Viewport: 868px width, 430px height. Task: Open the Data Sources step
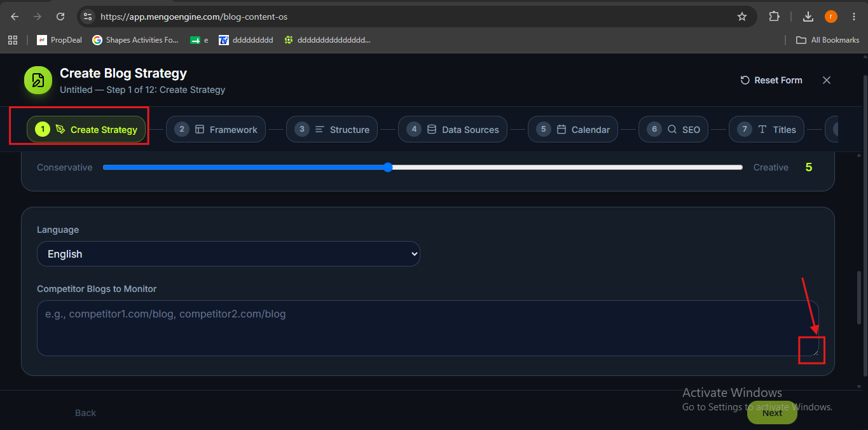pos(453,129)
